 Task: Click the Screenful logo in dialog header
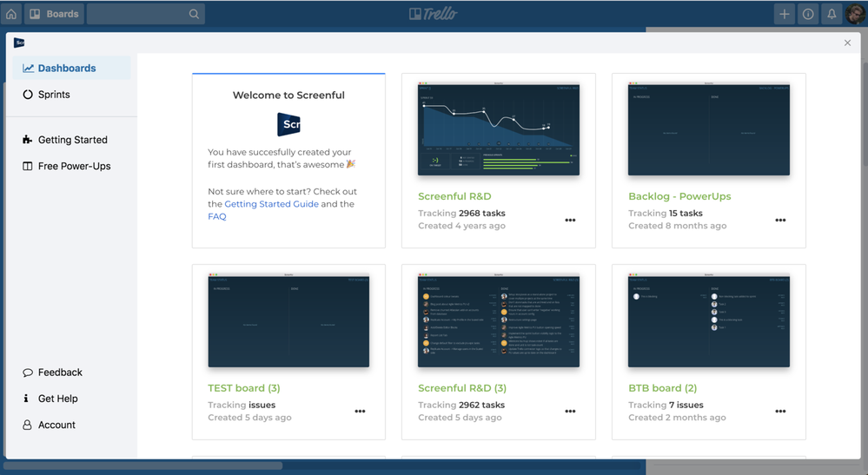point(19,43)
